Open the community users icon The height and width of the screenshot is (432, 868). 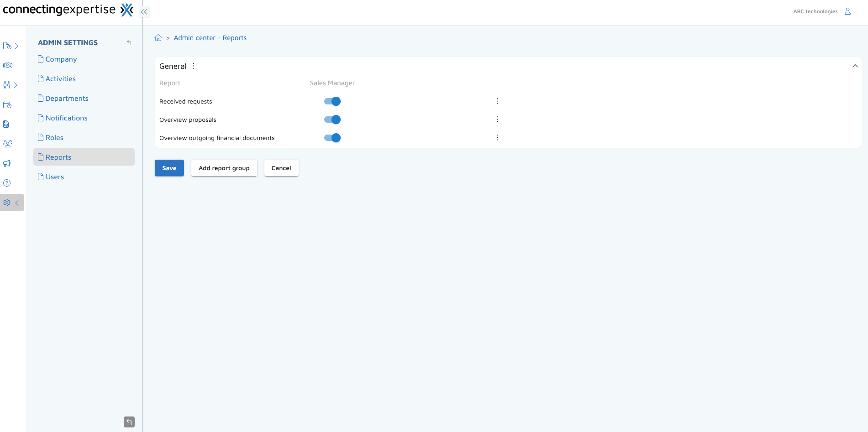7,143
